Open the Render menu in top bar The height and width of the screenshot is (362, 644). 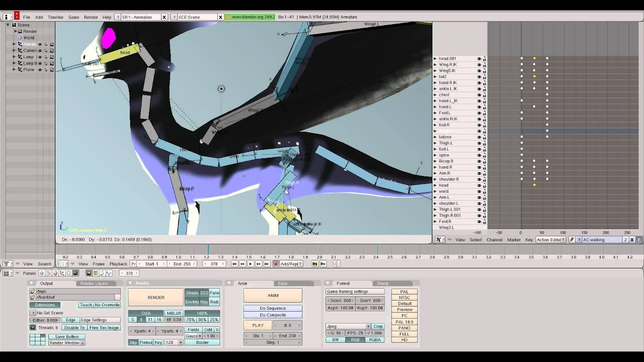click(91, 17)
